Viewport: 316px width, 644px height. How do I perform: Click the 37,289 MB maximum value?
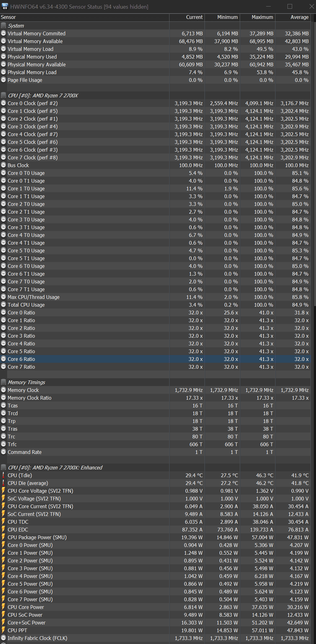coord(261,33)
